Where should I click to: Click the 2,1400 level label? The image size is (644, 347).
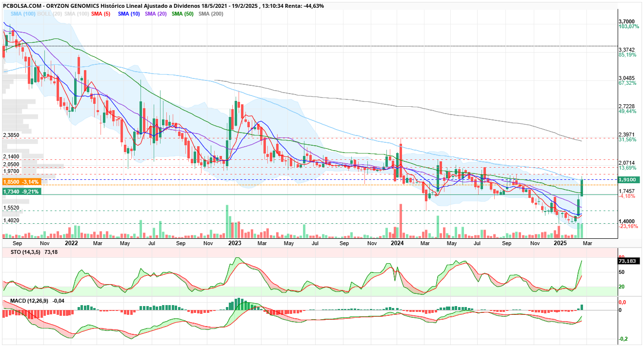point(11,156)
